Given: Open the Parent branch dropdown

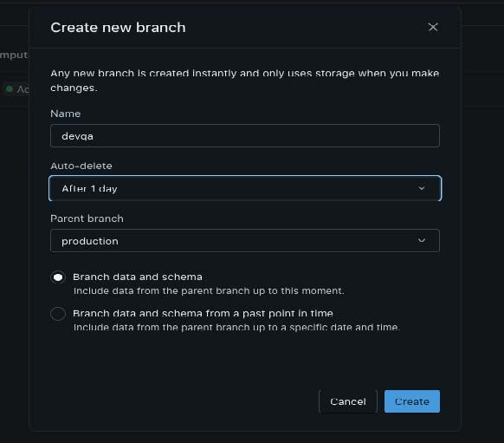Looking at the screenshot, I should click(245, 241).
